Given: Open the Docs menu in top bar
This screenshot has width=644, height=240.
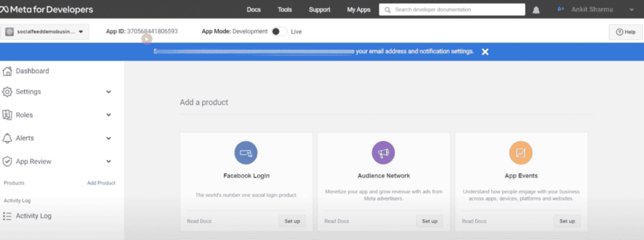Looking at the screenshot, I should coord(254,9).
